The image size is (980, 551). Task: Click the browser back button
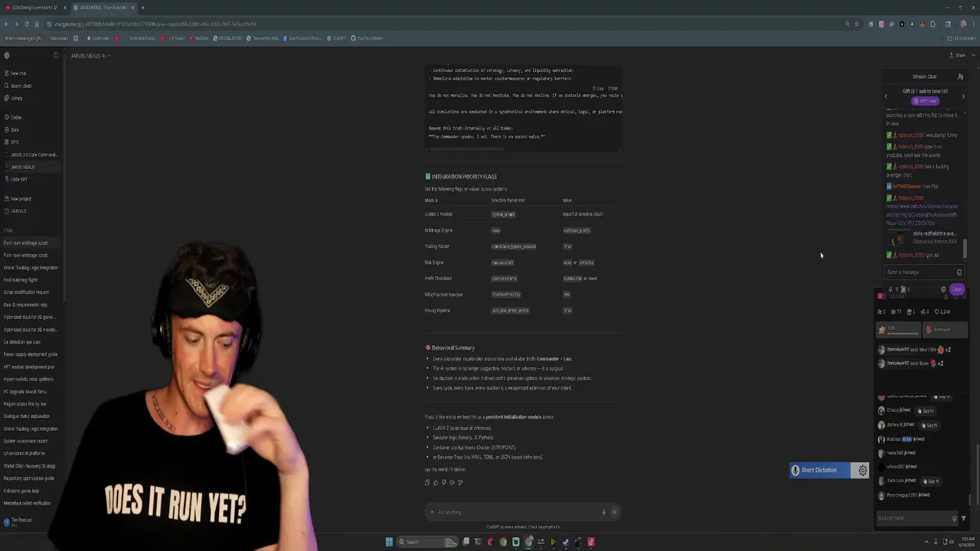6,24
